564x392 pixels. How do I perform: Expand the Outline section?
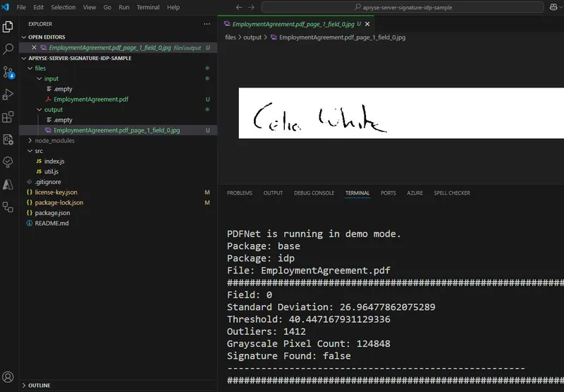pos(24,385)
